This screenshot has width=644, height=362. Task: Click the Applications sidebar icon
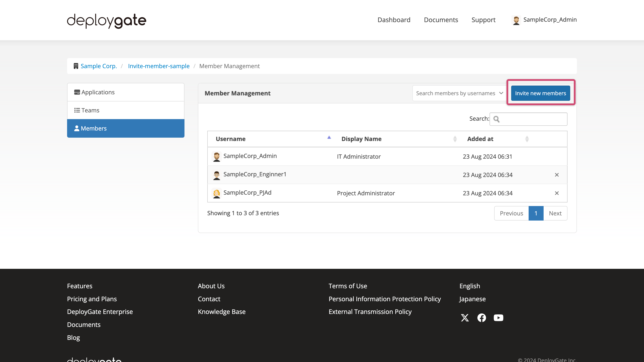(77, 92)
